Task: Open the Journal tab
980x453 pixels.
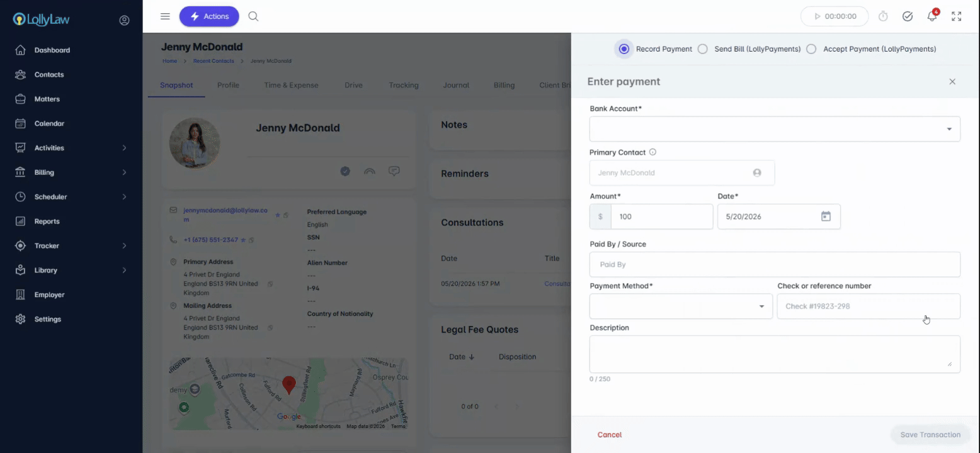Action: click(456, 85)
